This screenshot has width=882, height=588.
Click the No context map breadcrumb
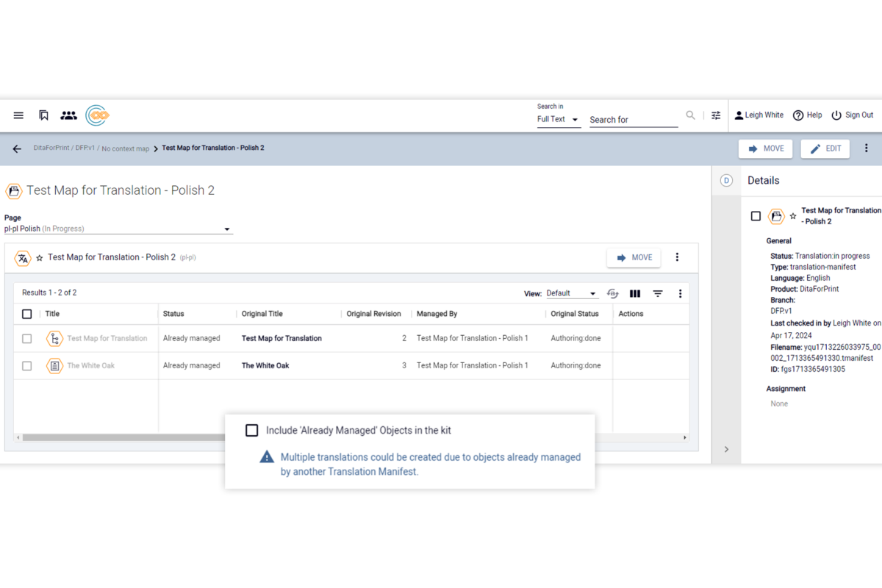coord(125,148)
